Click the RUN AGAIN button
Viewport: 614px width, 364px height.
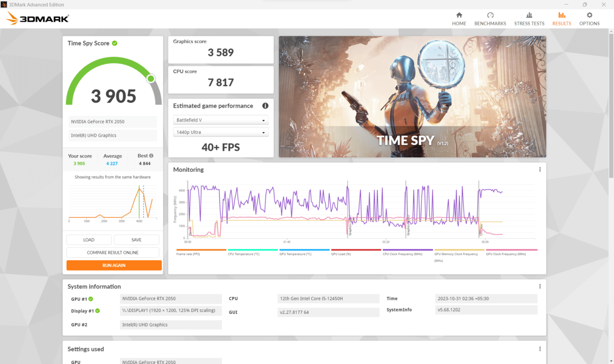click(114, 265)
